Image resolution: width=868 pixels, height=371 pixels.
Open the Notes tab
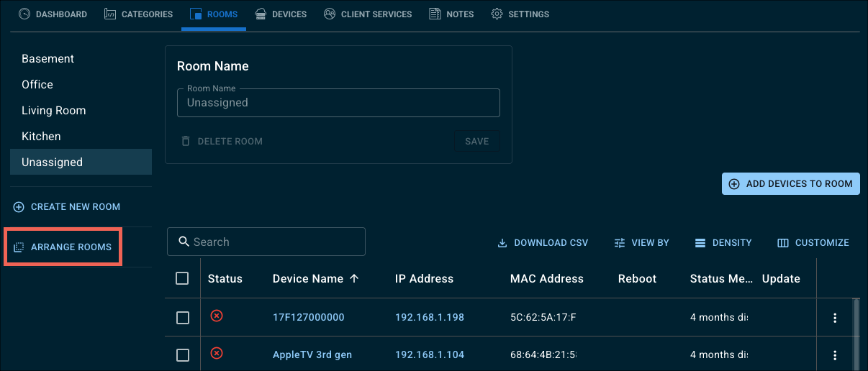tap(451, 14)
